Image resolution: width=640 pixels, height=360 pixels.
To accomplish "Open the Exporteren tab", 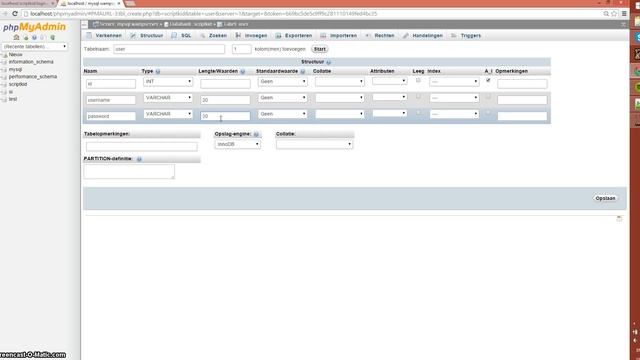I will pyautogui.click(x=294, y=36).
